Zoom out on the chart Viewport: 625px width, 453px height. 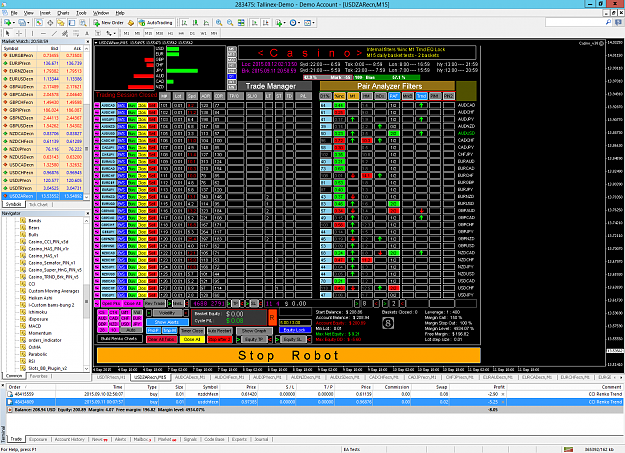[230, 23]
